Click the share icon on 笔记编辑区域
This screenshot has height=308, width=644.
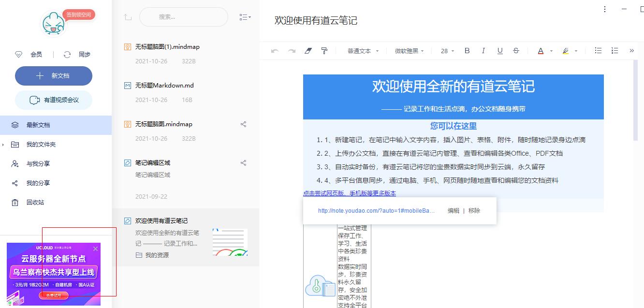[x=244, y=162]
